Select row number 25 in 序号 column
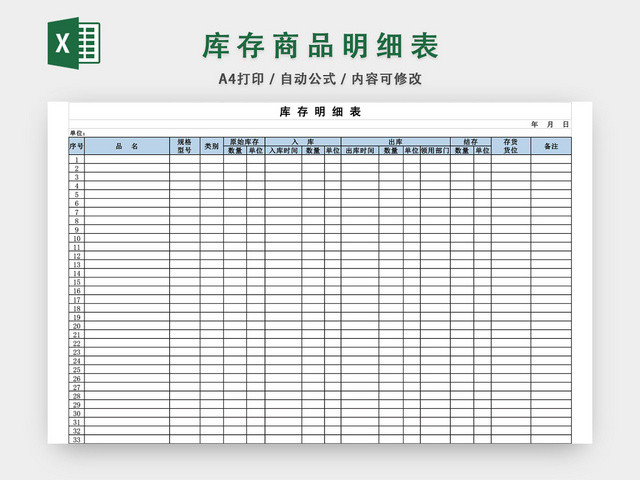 76,369
